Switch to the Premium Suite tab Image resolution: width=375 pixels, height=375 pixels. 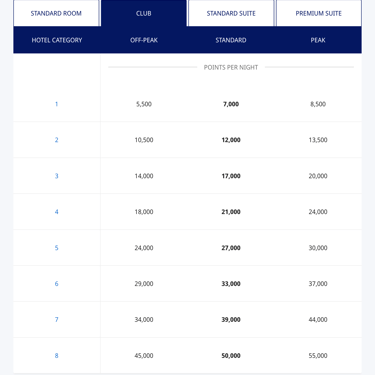(319, 13)
